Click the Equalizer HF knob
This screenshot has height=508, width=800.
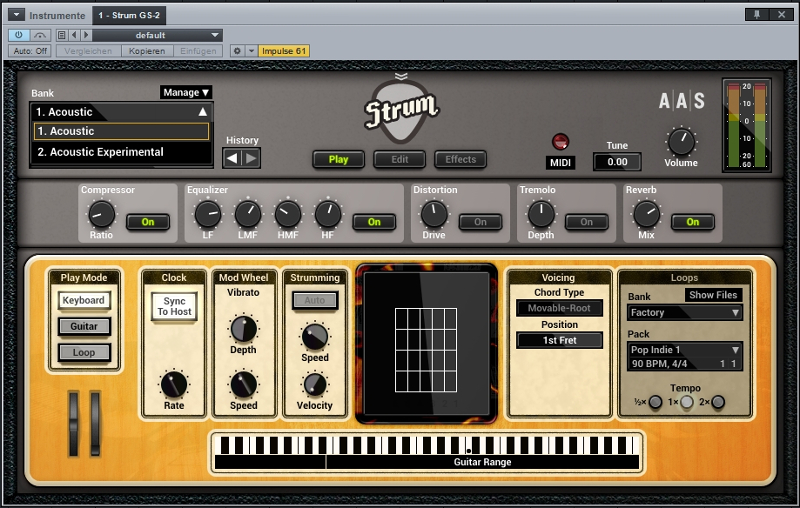[x=328, y=214]
